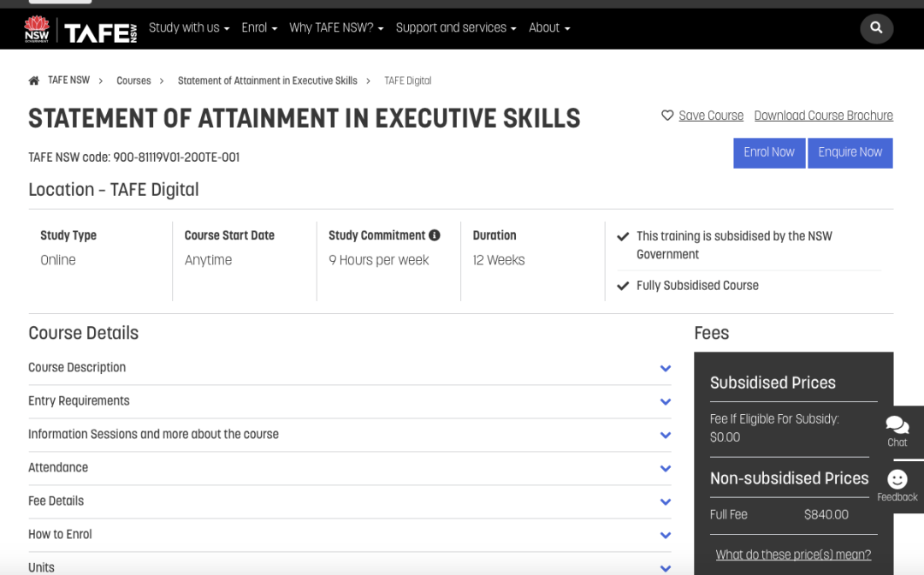The image size is (924, 575).
Task: Open the Feedback smiley widget
Action: 897,486
